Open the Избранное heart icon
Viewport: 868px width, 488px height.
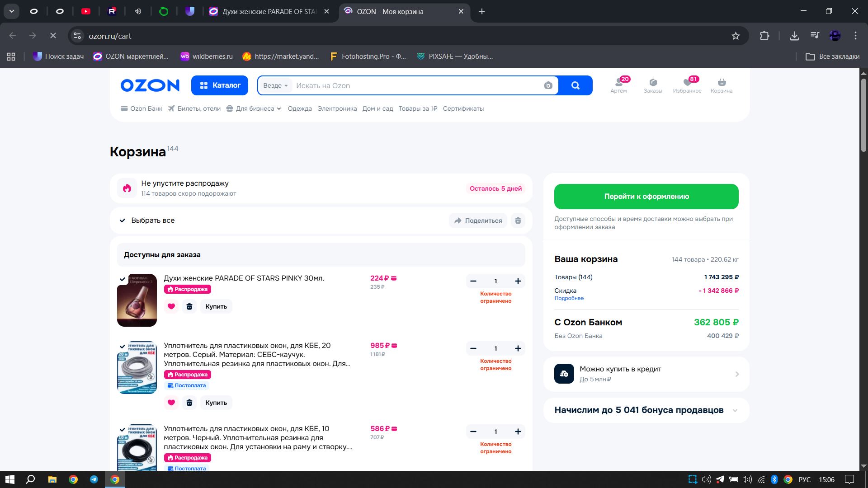pos(687,83)
